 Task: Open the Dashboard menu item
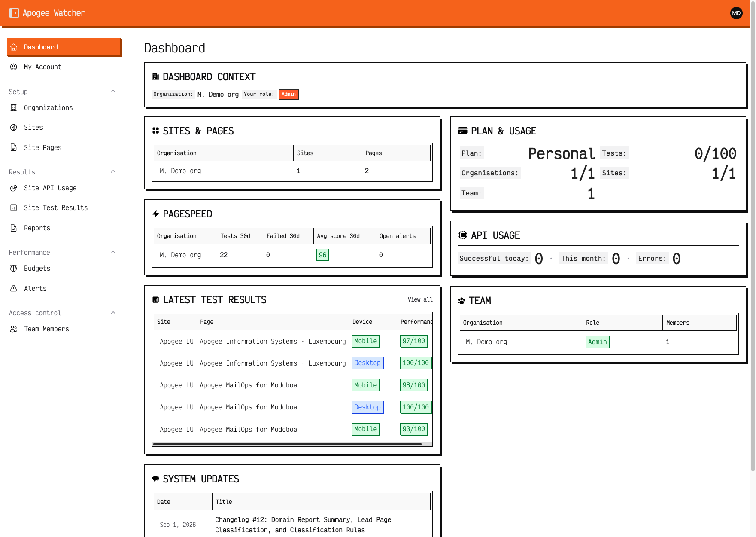64,47
